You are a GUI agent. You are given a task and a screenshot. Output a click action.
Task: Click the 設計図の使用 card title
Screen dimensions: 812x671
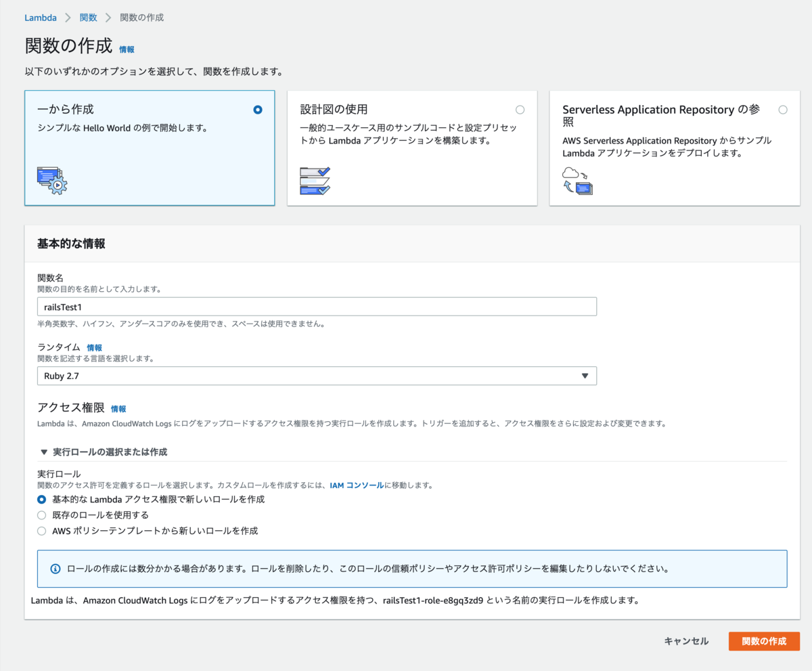click(x=334, y=110)
